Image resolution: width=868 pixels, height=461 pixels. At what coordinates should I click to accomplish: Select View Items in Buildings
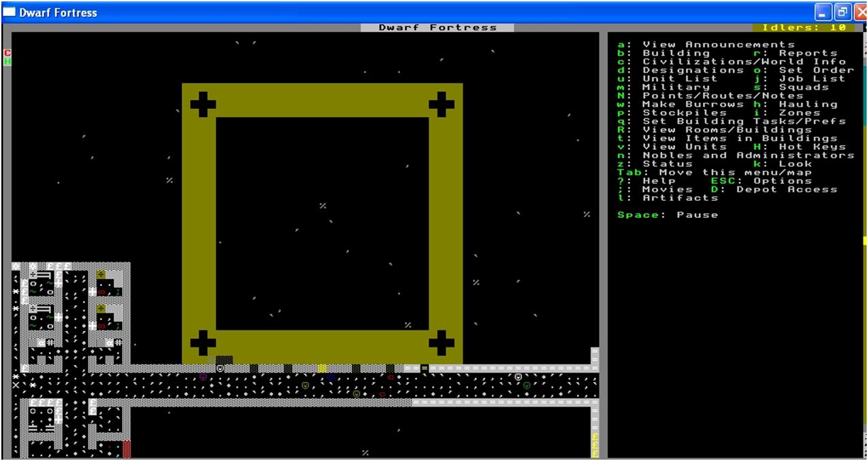tap(727, 138)
